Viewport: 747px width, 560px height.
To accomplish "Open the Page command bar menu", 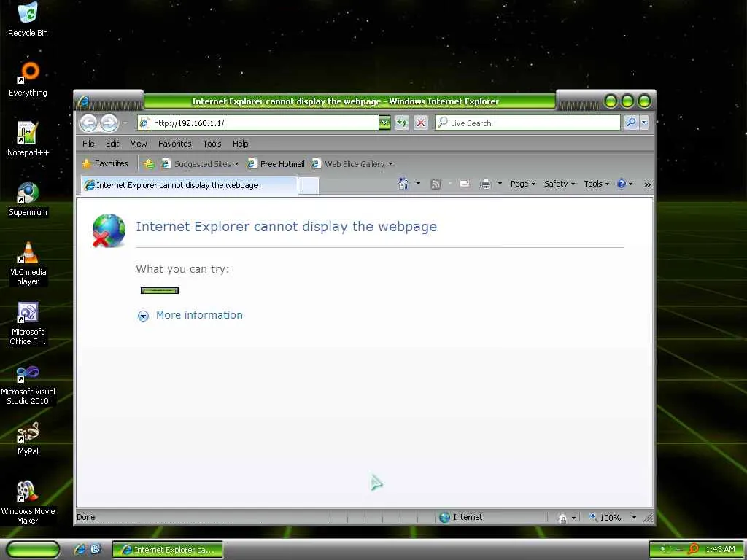I will pos(522,184).
